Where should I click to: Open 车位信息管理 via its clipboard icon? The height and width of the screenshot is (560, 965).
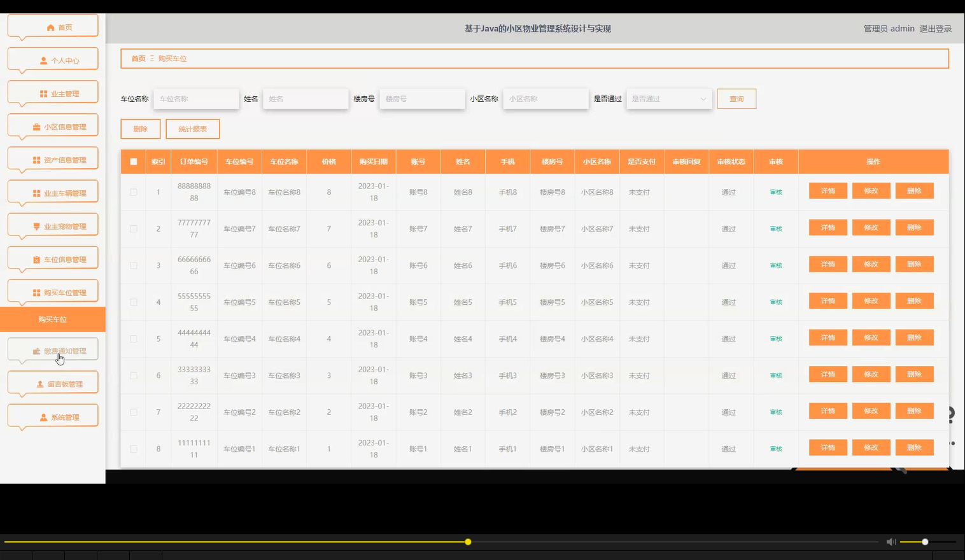(x=37, y=259)
